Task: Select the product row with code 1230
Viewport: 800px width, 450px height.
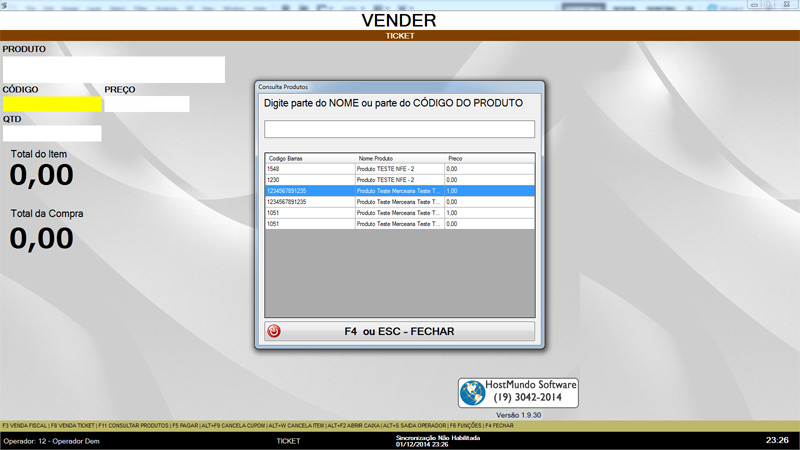Action: (399, 180)
